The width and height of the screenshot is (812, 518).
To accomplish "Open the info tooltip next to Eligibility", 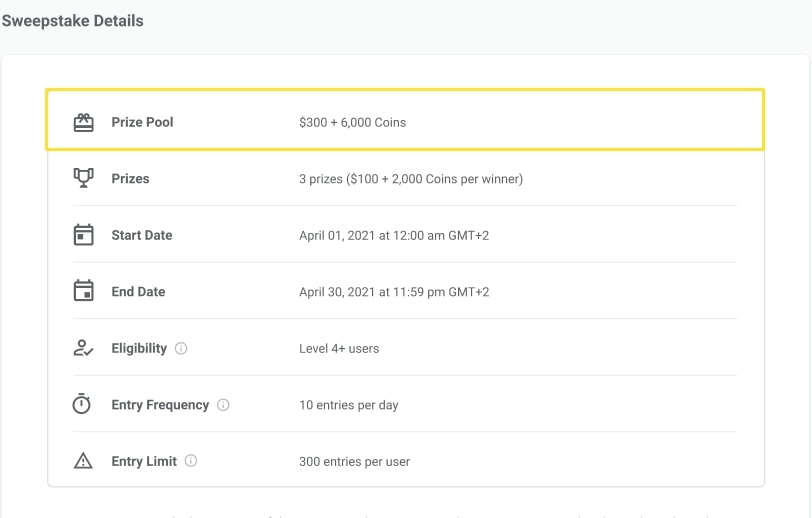I will (x=181, y=349).
